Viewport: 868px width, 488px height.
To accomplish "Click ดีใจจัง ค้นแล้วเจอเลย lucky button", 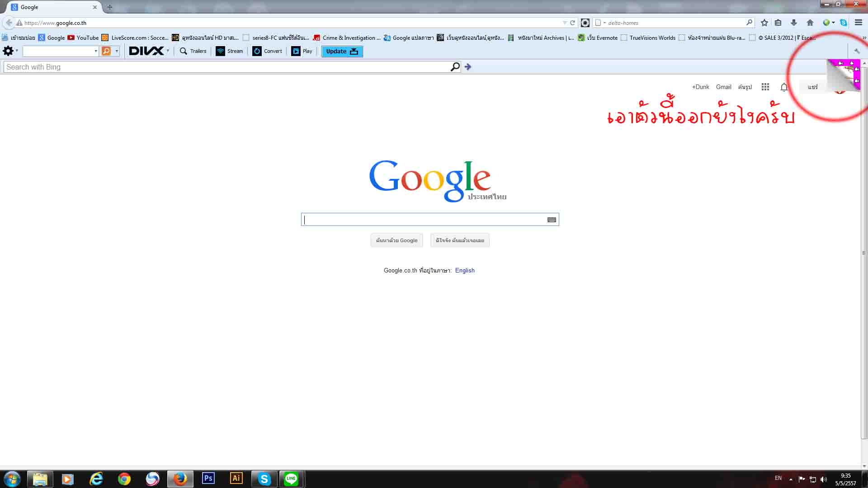I will [x=460, y=240].
